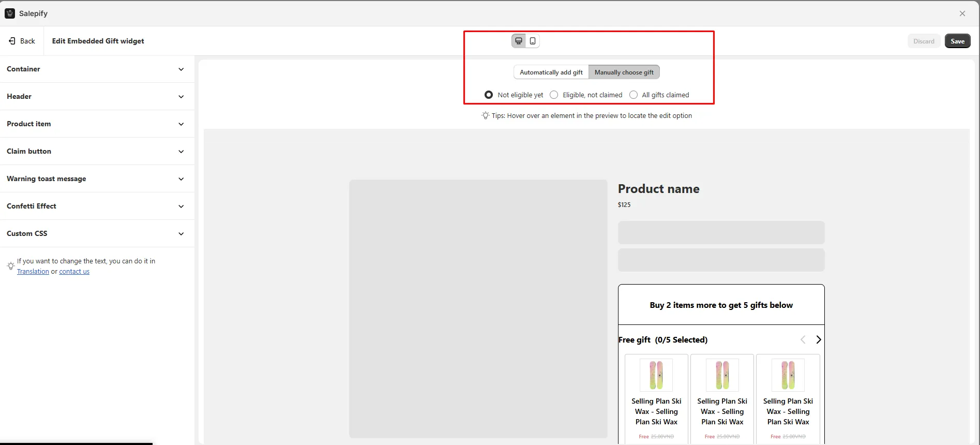Switch to Manually choose gift tab
This screenshot has height=445, width=980.
[x=624, y=72]
